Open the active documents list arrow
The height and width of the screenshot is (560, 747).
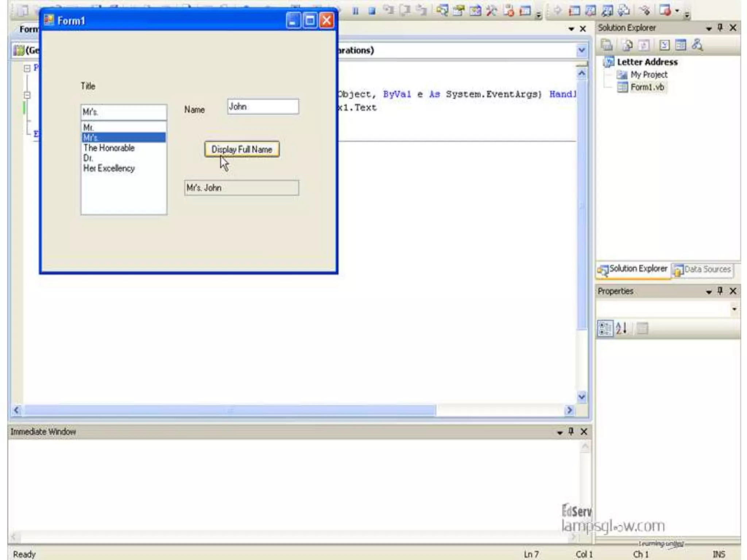point(571,29)
